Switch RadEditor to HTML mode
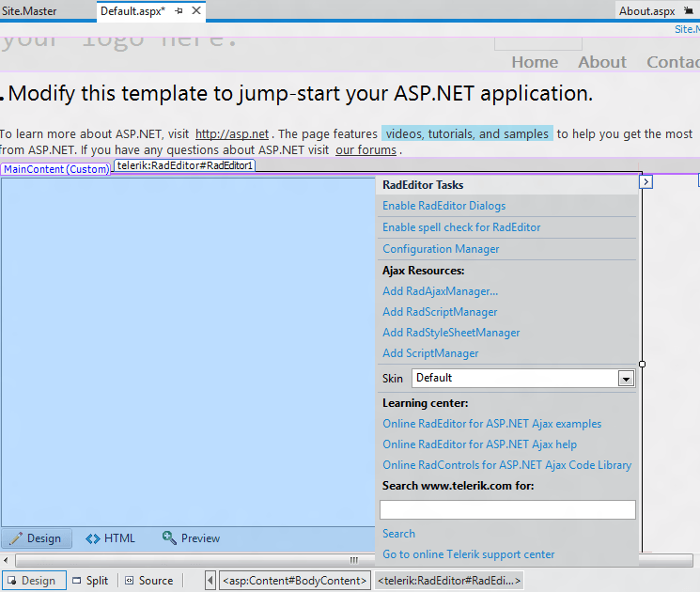This screenshot has height=592, width=700. tap(110, 538)
